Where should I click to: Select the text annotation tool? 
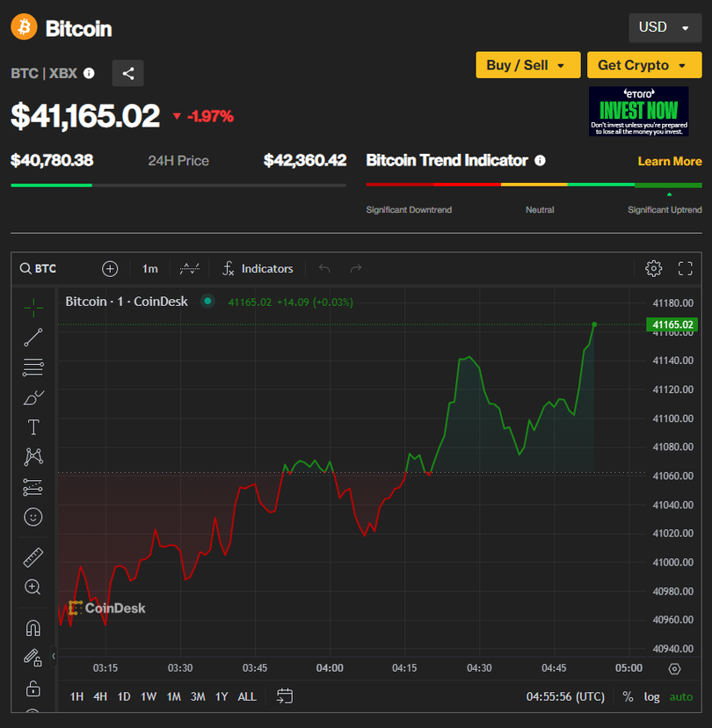click(33, 427)
